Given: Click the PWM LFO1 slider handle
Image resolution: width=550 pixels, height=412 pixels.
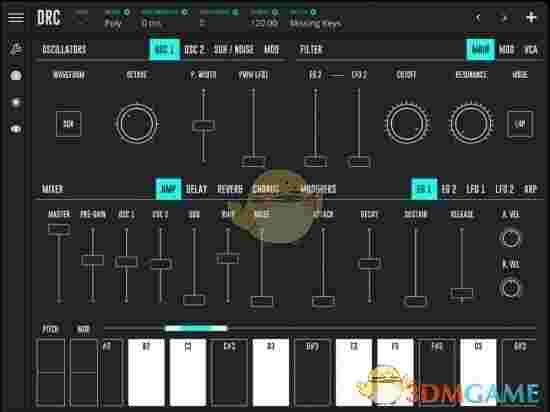Looking at the screenshot, I should tap(253, 161).
